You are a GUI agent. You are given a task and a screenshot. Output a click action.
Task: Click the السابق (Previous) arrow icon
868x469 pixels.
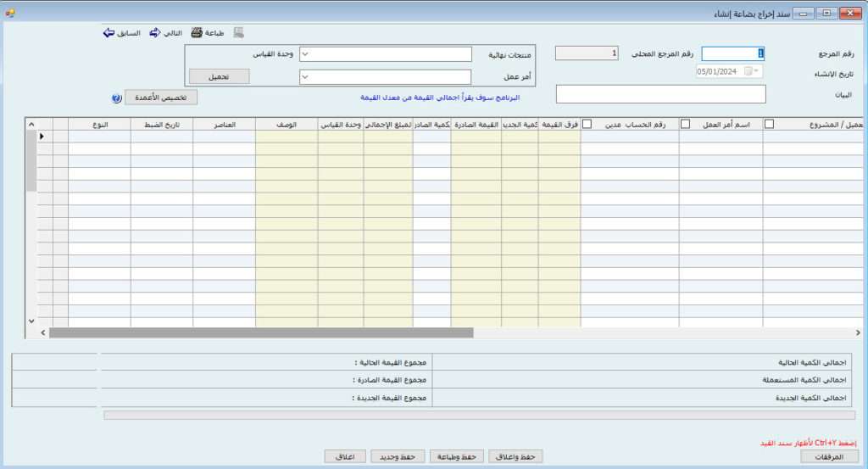(x=108, y=33)
